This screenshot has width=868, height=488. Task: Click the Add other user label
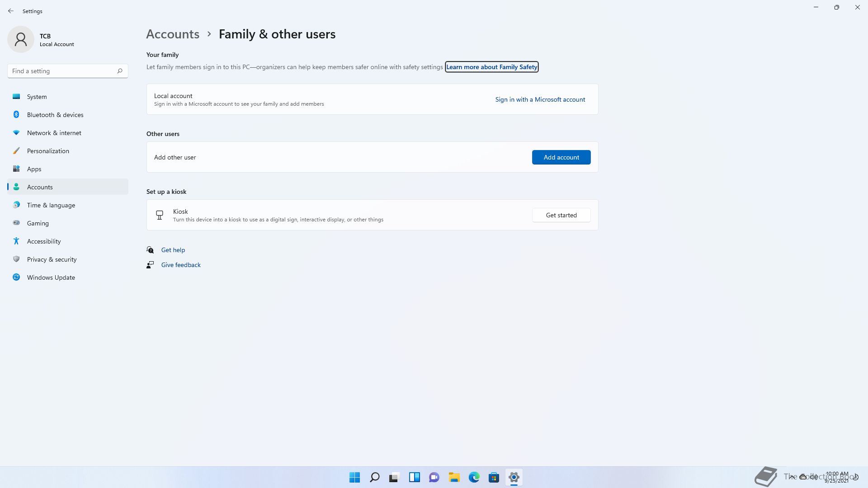(175, 157)
